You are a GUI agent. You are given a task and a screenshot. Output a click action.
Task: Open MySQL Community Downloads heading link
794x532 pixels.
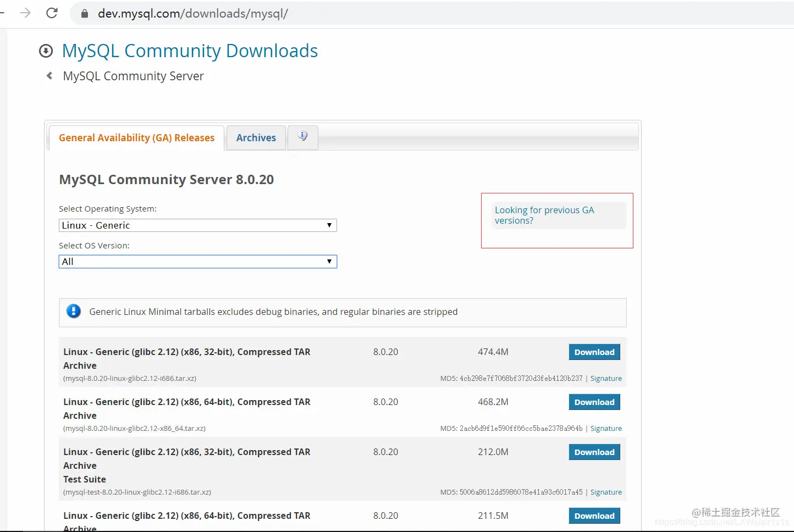[x=190, y=51]
